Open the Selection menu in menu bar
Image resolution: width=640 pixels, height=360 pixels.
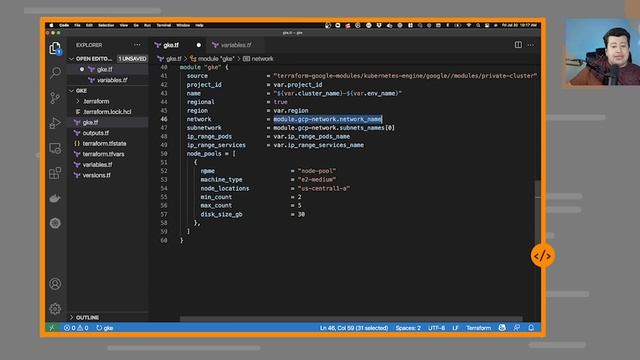point(106,25)
